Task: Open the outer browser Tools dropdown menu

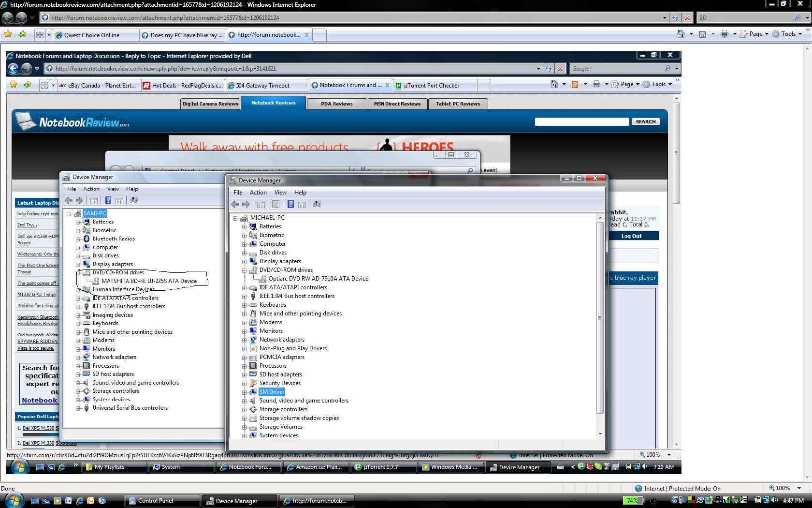Action: pyautogui.click(x=788, y=34)
